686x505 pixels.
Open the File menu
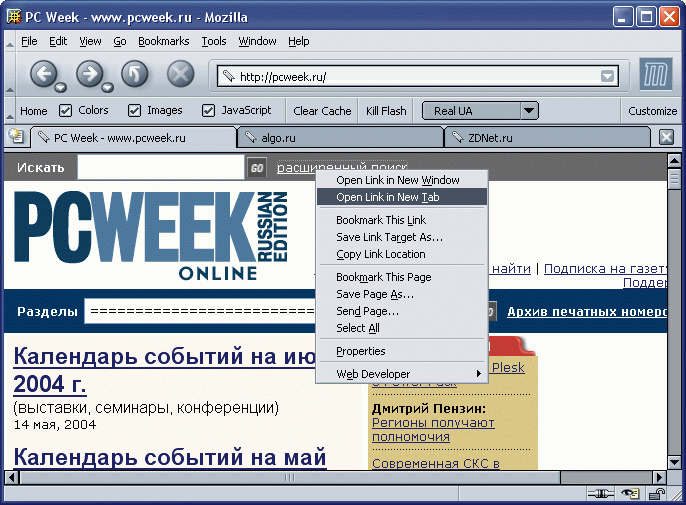click(29, 41)
